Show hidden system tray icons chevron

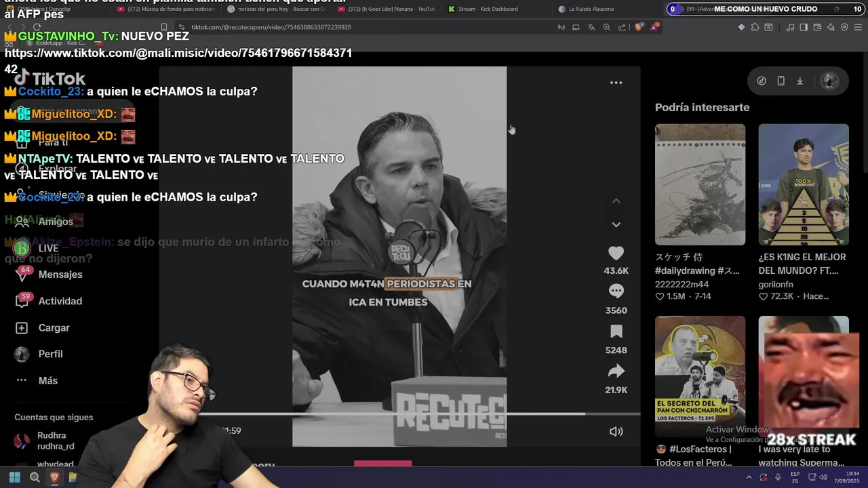click(749, 478)
